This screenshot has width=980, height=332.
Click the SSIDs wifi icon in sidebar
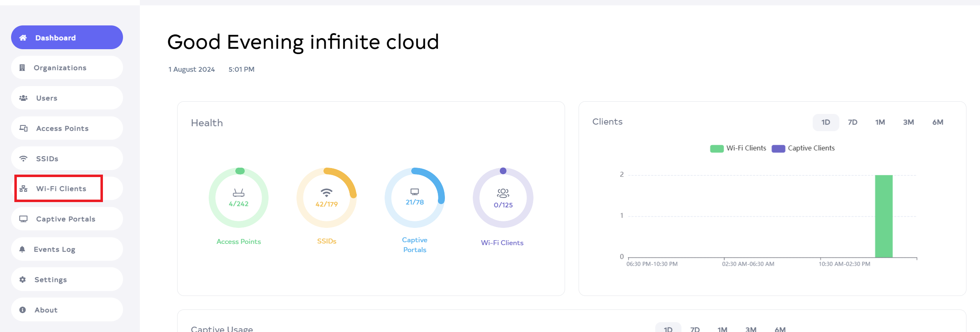coord(23,159)
